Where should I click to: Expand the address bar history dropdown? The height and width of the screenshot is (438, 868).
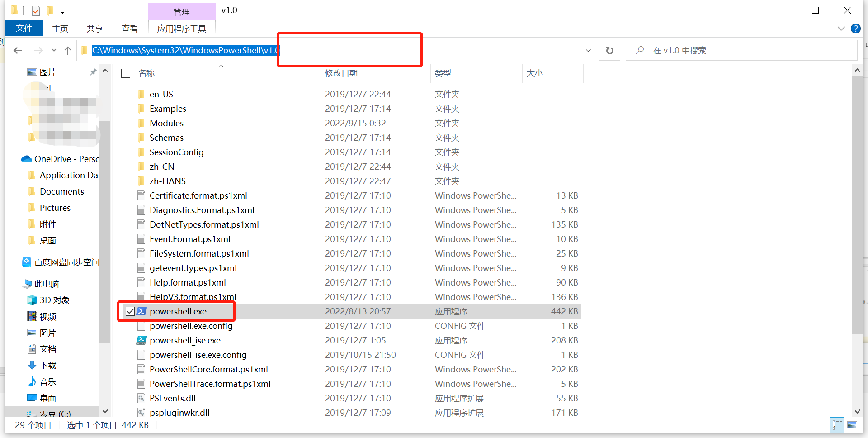click(588, 51)
